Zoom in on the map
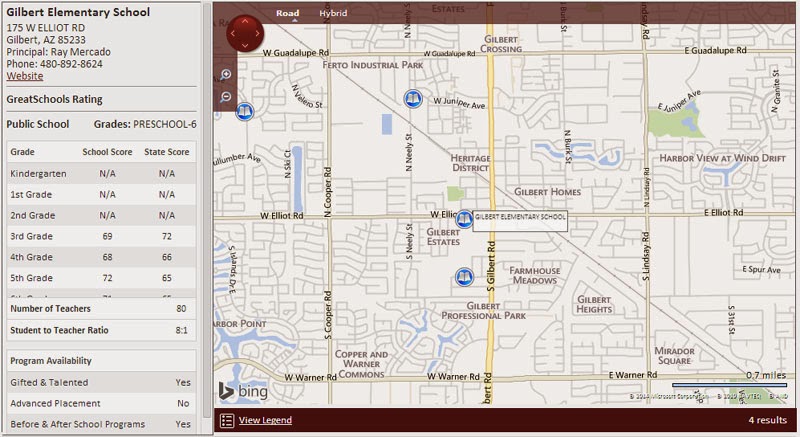Screen dimensions: 800x437 [226, 74]
